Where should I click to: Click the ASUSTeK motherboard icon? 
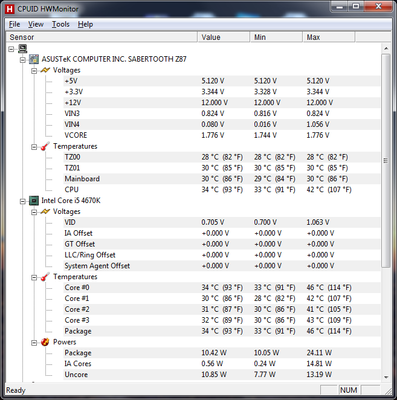tap(34, 59)
